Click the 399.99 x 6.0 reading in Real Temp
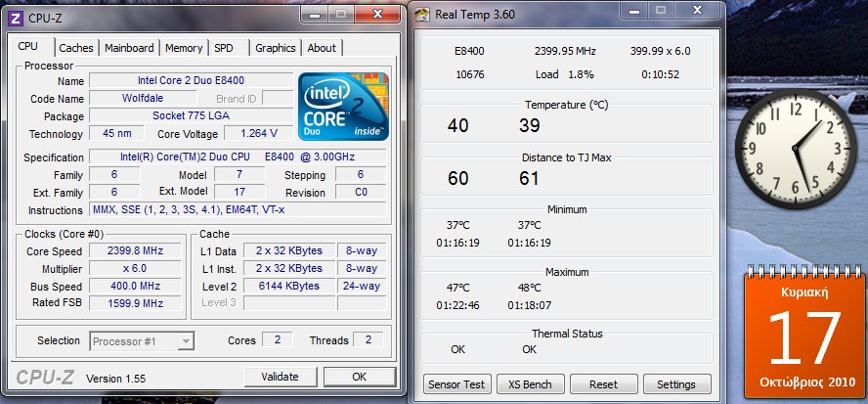868x404 pixels. tap(661, 52)
